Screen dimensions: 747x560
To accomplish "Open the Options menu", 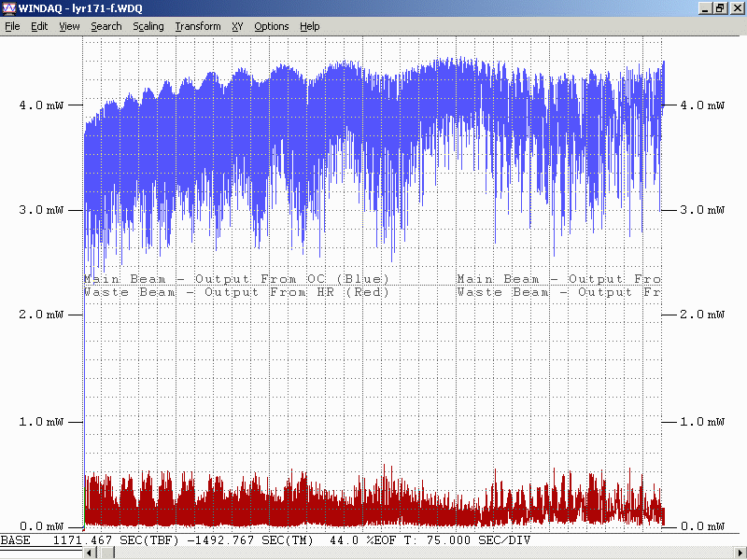I will (x=271, y=26).
